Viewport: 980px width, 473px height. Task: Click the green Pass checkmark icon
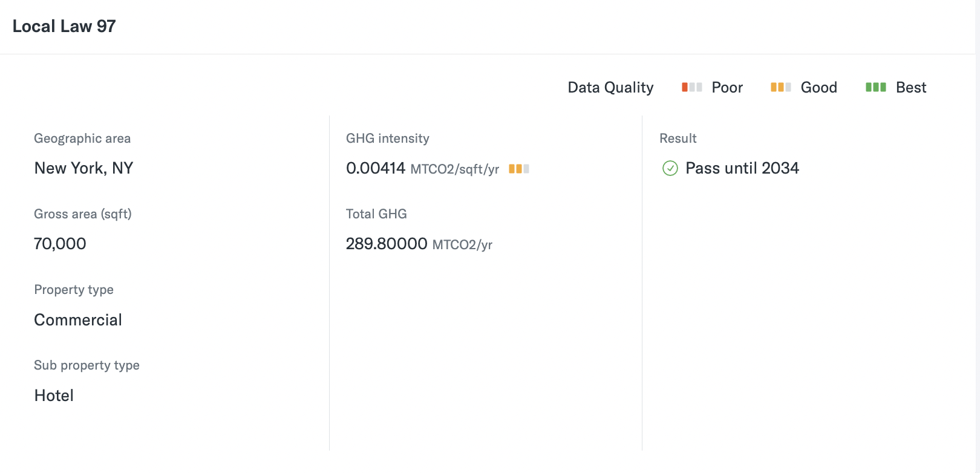(670, 168)
